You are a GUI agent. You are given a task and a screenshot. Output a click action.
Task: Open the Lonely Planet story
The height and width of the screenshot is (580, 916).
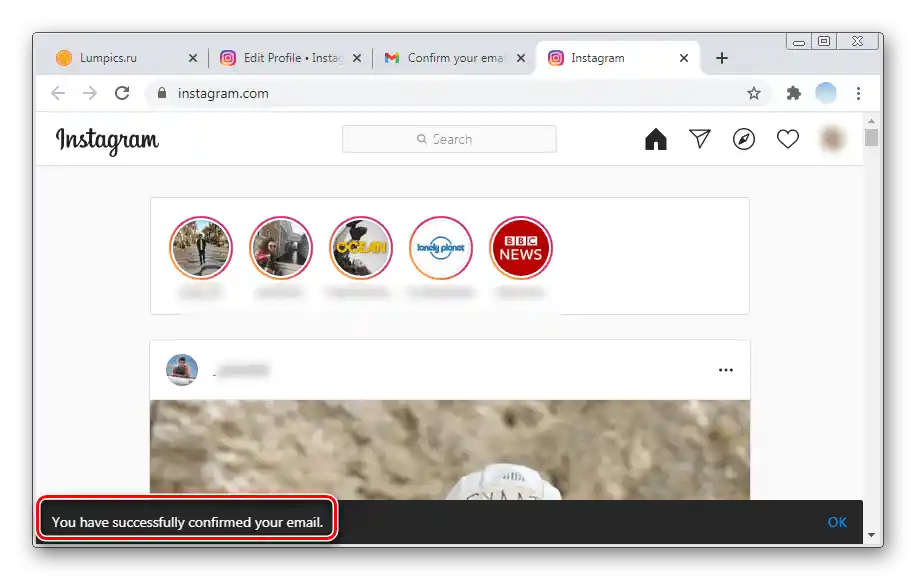point(440,248)
